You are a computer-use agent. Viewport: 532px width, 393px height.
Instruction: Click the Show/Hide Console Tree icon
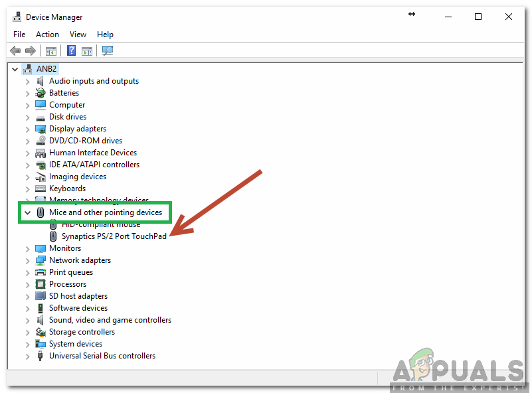(x=50, y=51)
